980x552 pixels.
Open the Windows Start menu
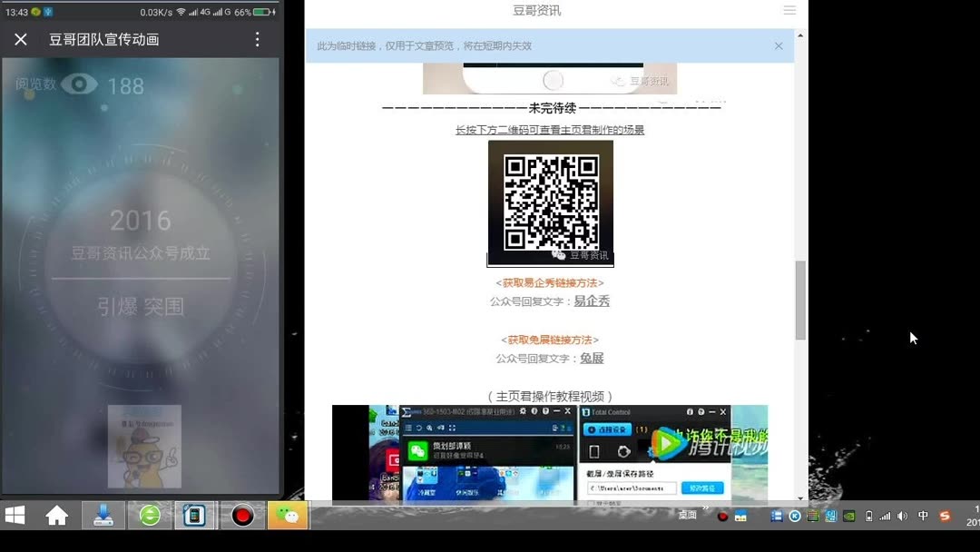click(14, 516)
